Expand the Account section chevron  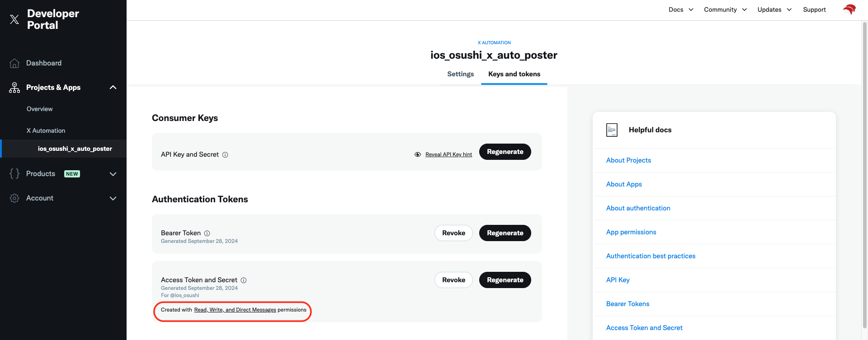point(113,199)
